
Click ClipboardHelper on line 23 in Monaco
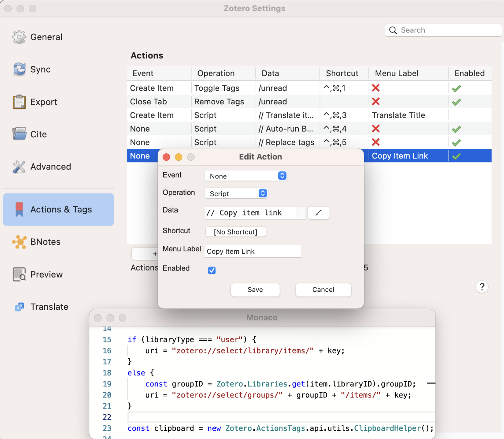pos(387,428)
